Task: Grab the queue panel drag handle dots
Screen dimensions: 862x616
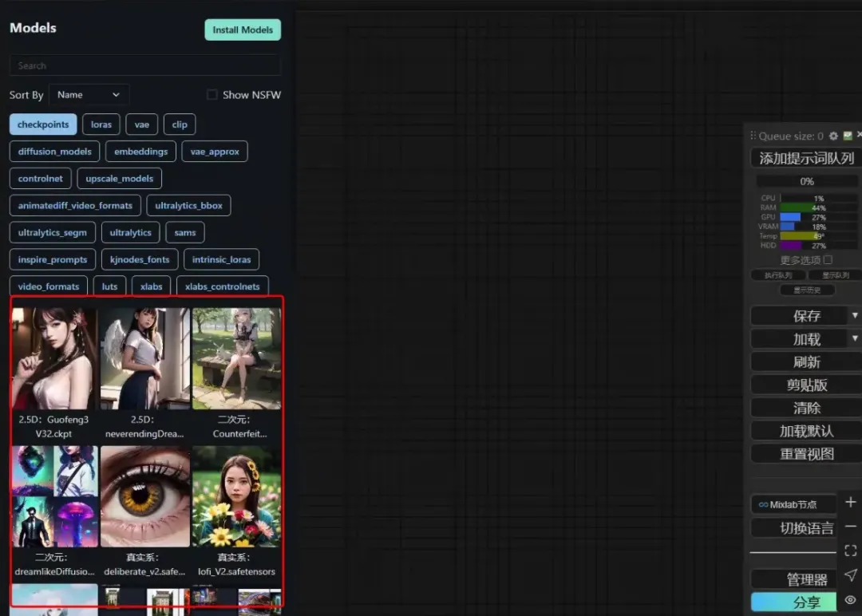Action: pyautogui.click(x=753, y=135)
